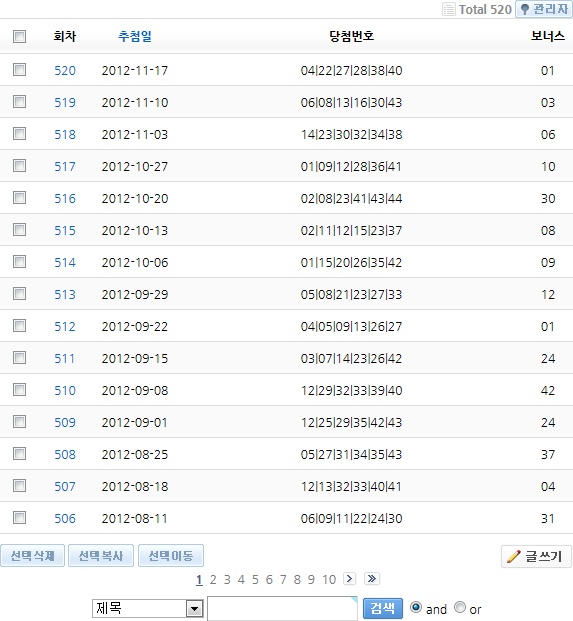Open round 516 link
This screenshot has height=621, width=573.
(x=65, y=198)
